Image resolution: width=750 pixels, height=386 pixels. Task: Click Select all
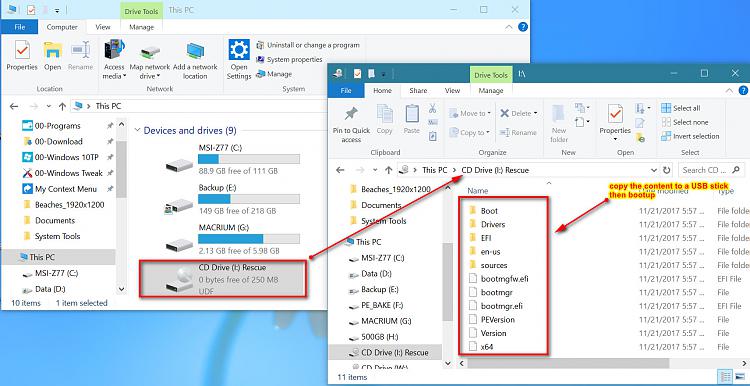681,108
